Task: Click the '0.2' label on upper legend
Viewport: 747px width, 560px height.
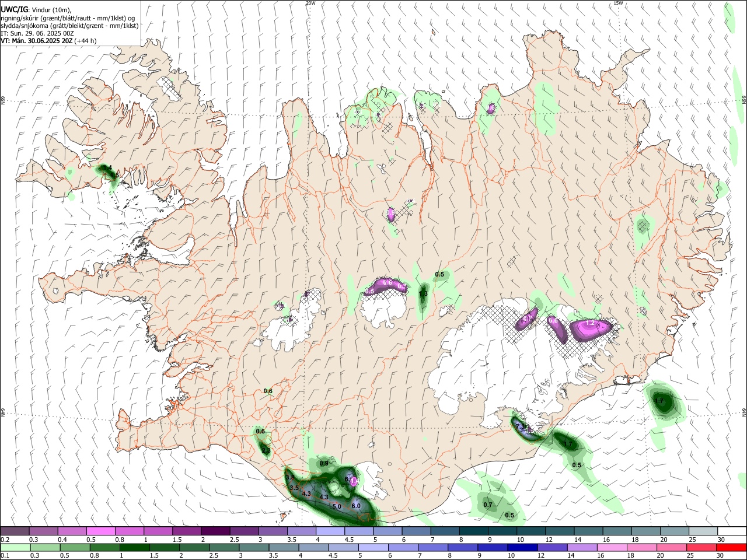Action: 5,540
